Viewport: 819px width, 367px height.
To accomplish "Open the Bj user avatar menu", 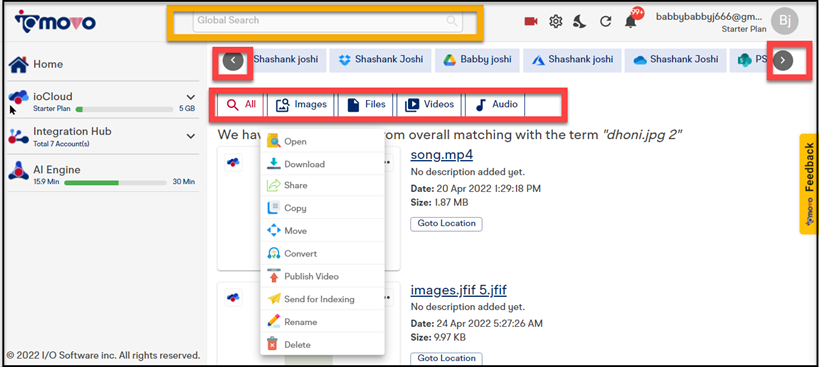I will pyautogui.click(x=785, y=21).
